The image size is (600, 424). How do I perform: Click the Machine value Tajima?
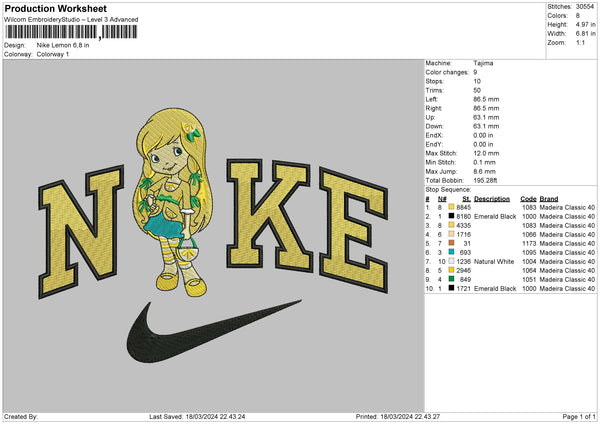point(483,62)
